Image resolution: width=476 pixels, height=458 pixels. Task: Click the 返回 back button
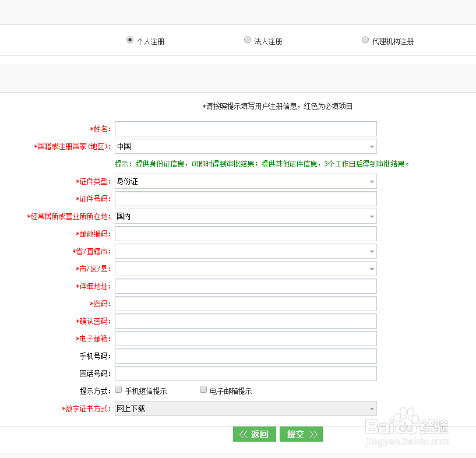255,434
